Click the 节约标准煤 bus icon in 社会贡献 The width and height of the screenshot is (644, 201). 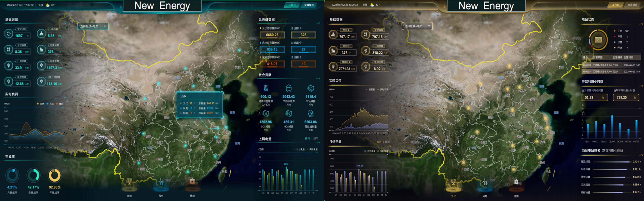tap(289, 88)
